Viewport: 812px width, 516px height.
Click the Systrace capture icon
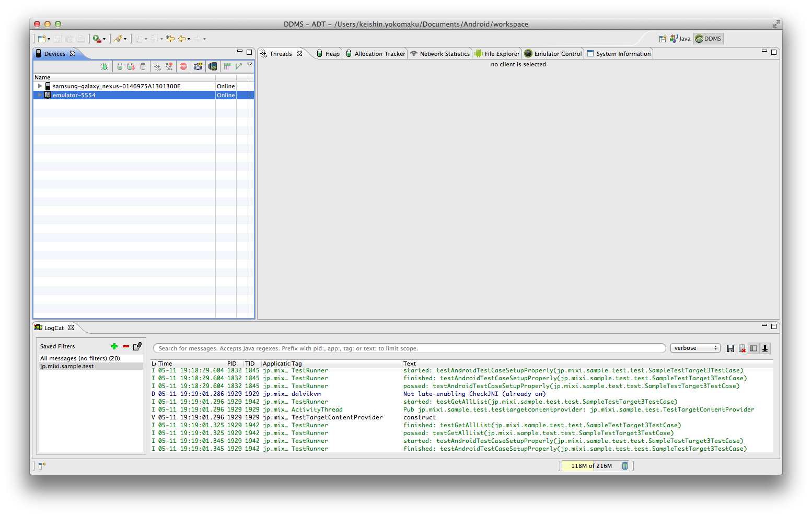[227, 66]
